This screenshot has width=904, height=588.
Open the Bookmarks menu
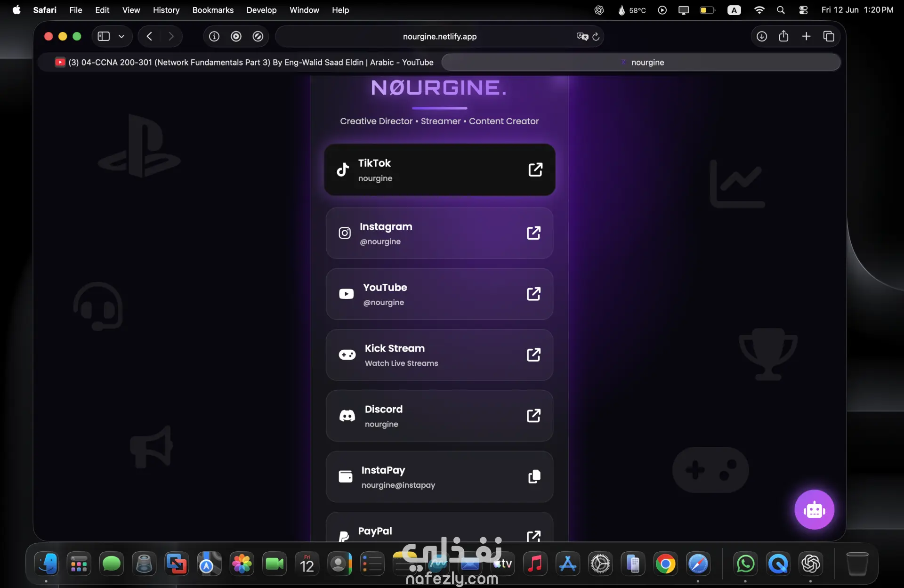213,10
